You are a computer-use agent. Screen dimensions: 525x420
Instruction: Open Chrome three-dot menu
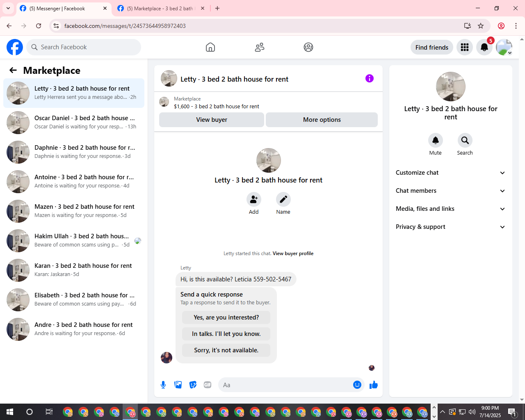click(516, 26)
